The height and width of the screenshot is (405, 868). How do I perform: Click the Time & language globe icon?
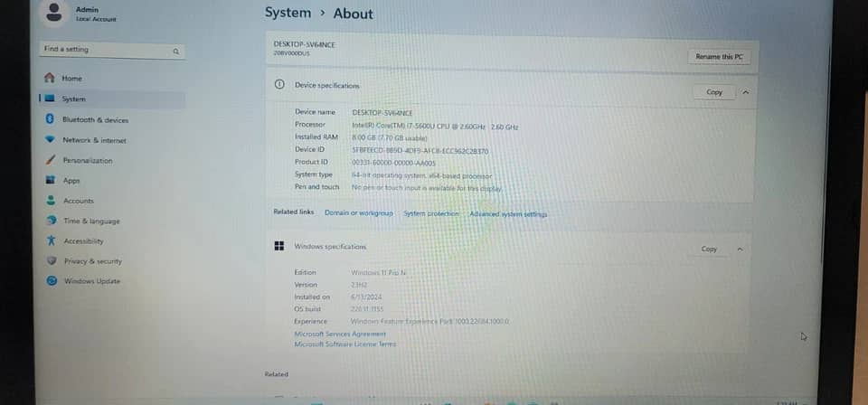pyautogui.click(x=52, y=221)
